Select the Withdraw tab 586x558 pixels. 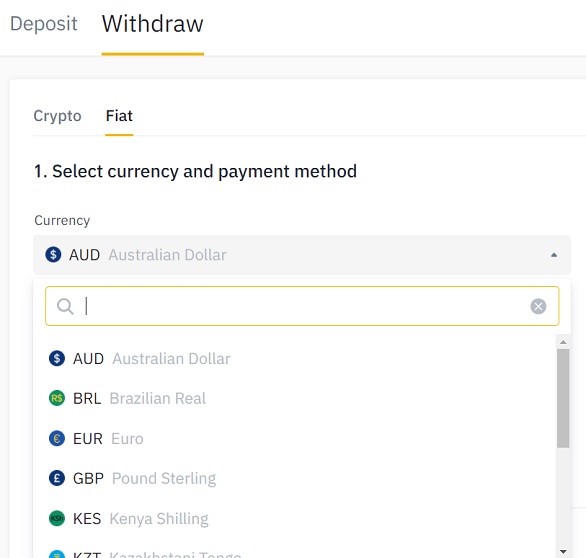(x=152, y=24)
